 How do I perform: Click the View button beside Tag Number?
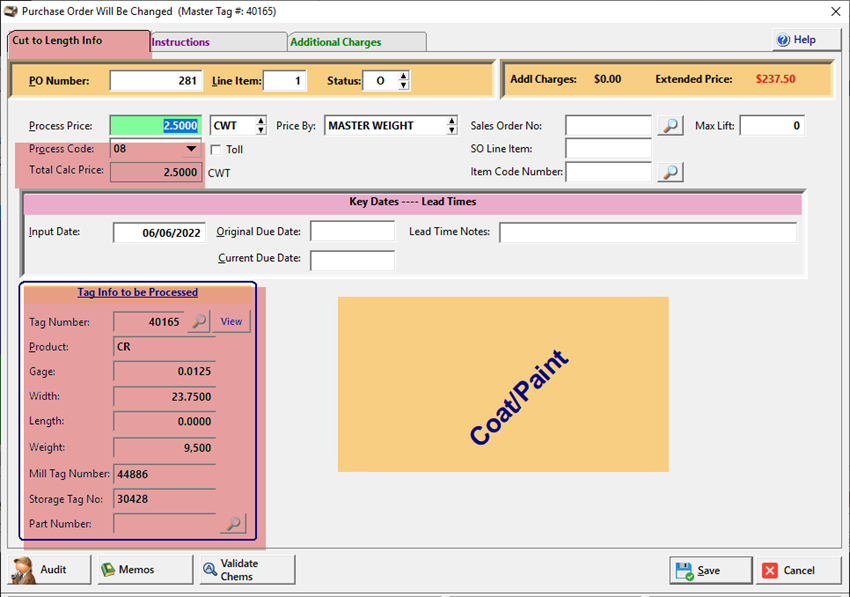coord(231,322)
